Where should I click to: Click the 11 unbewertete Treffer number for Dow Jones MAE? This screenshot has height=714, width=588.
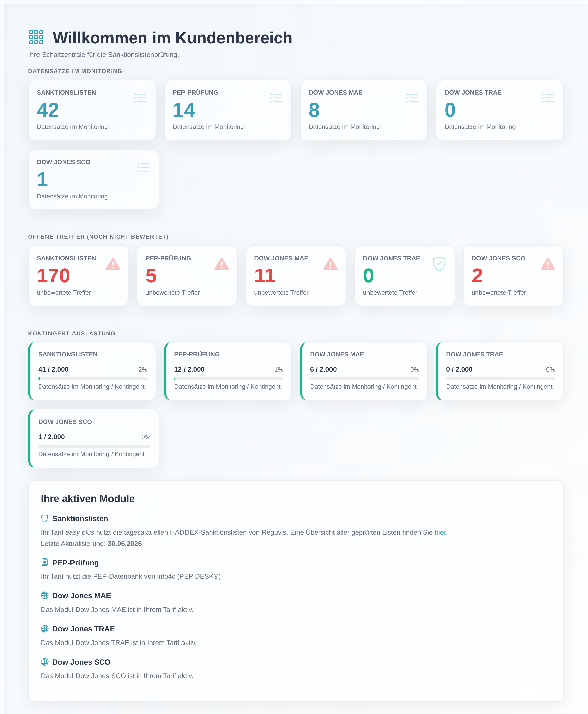[265, 276]
